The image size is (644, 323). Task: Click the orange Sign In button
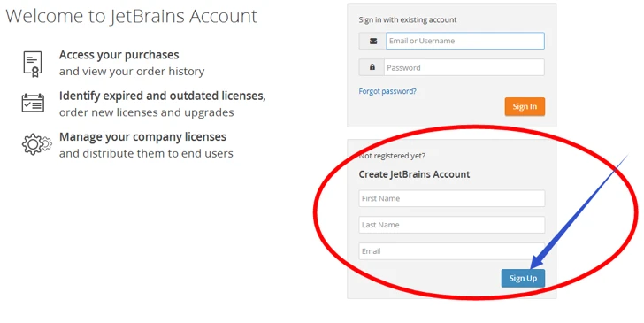pos(525,106)
